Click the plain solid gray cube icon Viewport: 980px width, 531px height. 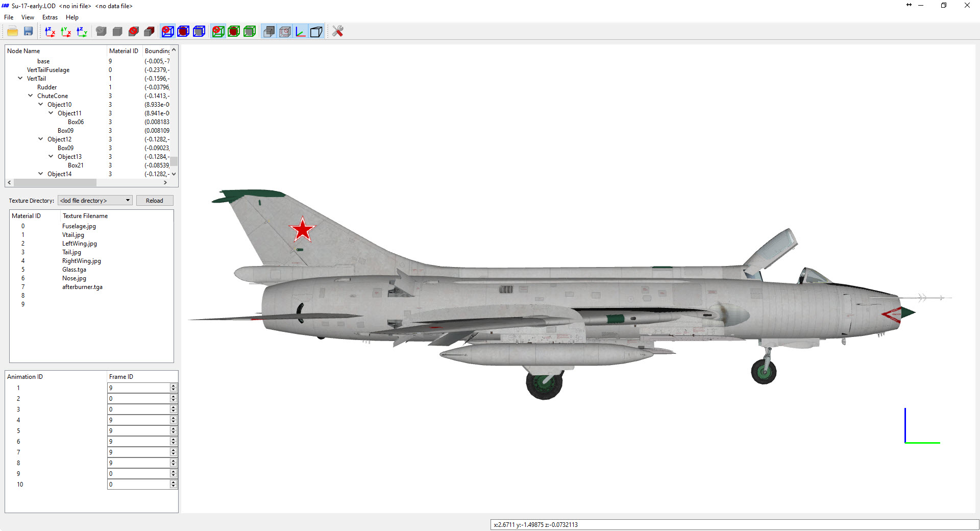click(x=117, y=32)
